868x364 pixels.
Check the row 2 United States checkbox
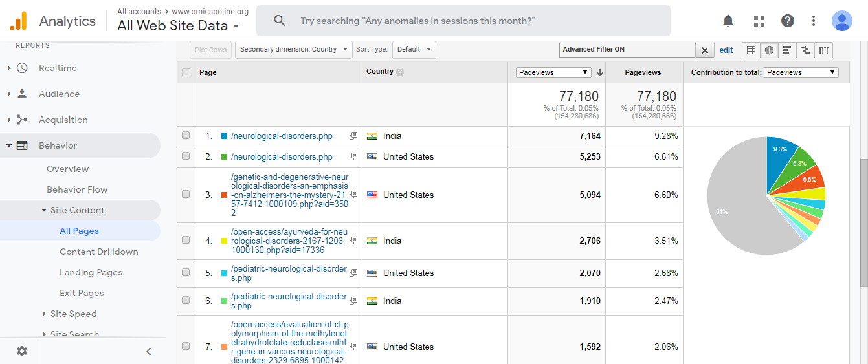point(186,156)
